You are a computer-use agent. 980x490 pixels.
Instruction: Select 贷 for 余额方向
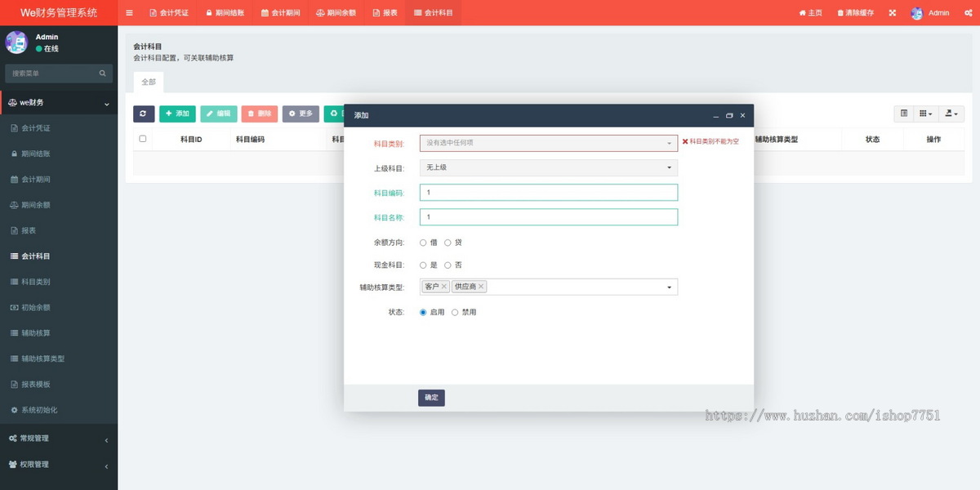point(448,243)
